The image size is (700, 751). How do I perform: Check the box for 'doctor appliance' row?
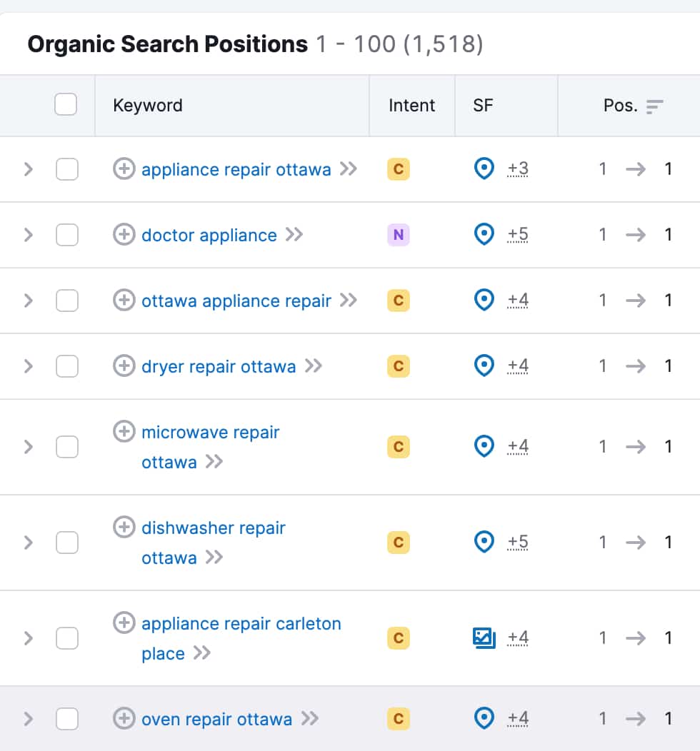(x=67, y=235)
